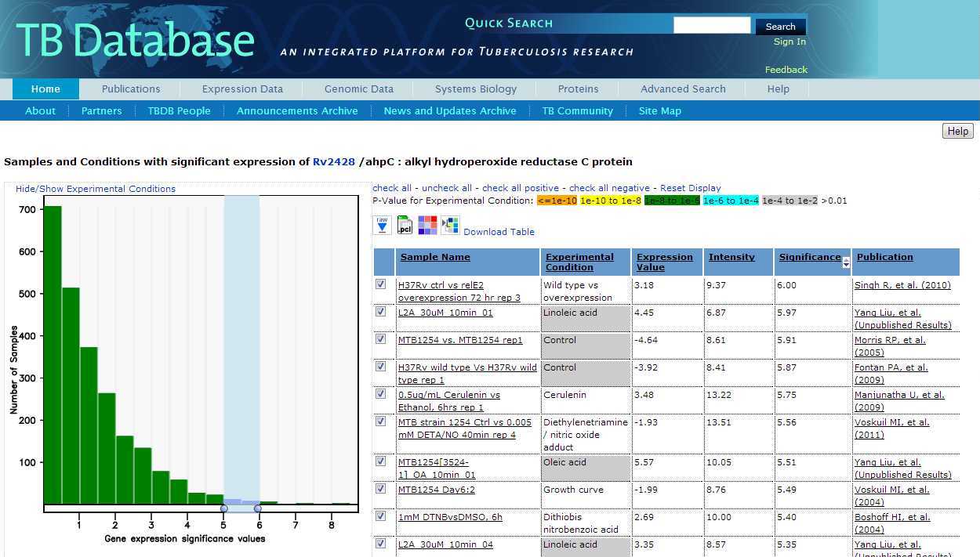Uncheck the L2A_30uM_10min_04 row checkbox
Viewport: 980px width, 557px height.
pyautogui.click(x=380, y=544)
